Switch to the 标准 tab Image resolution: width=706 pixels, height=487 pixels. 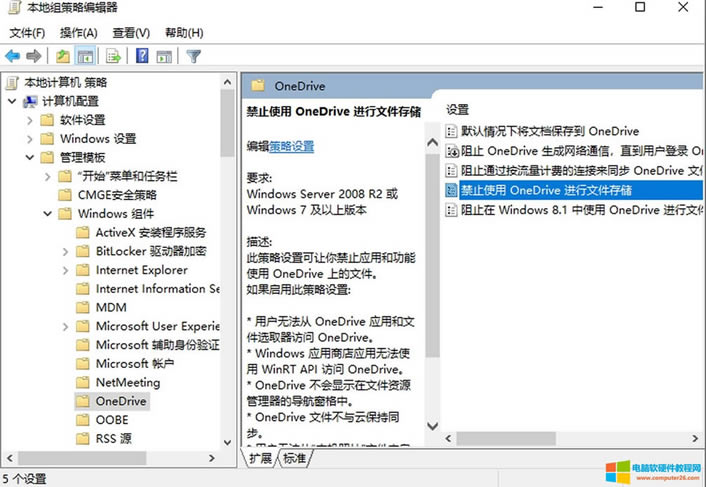coord(294,458)
